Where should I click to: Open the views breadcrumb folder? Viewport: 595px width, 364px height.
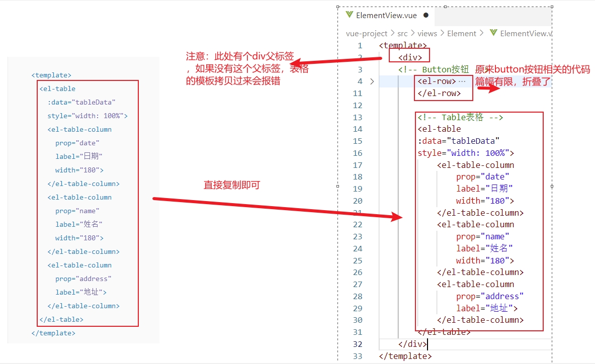(x=427, y=34)
